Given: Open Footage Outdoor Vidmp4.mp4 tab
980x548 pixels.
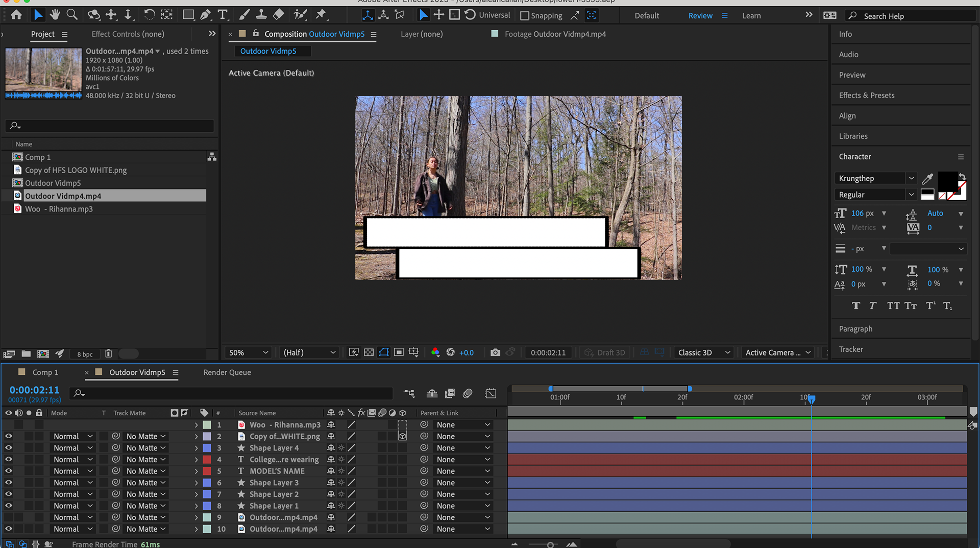Looking at the screenshot, I should pyautogui.click(x=555, y=34).
